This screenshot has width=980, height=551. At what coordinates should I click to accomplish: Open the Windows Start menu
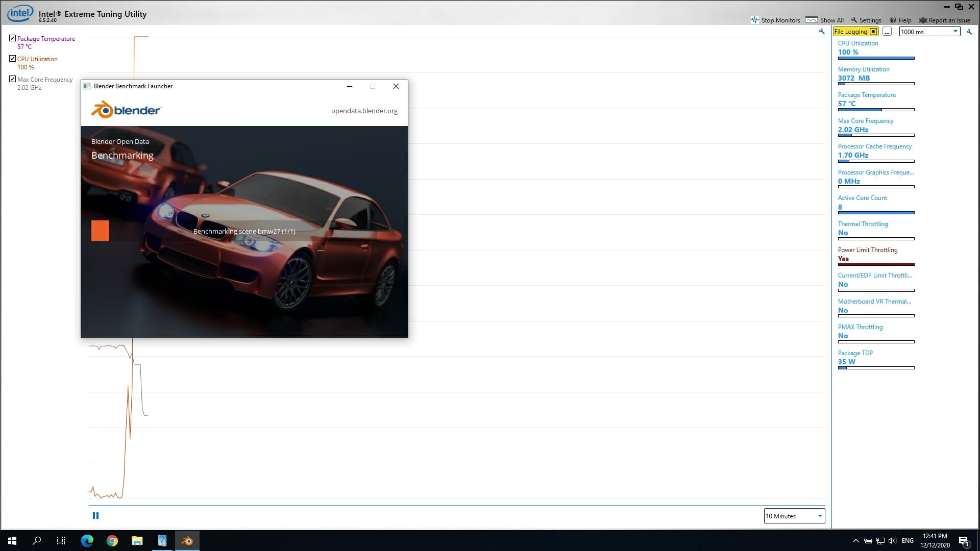tap(12, 541)
